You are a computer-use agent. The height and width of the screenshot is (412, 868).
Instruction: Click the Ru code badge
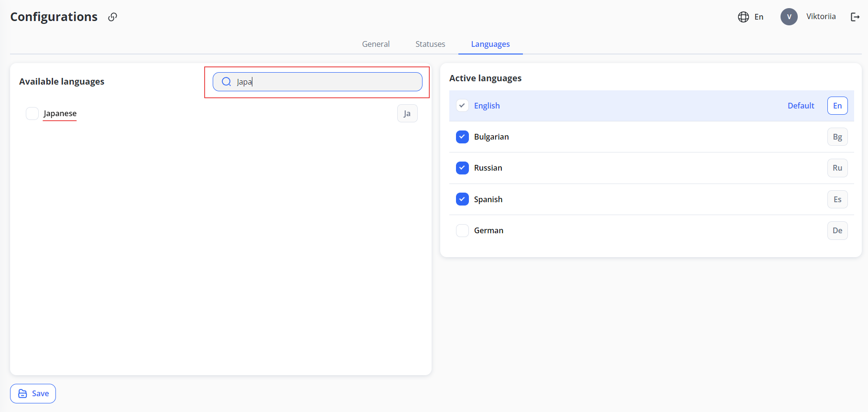coord(837,168)
